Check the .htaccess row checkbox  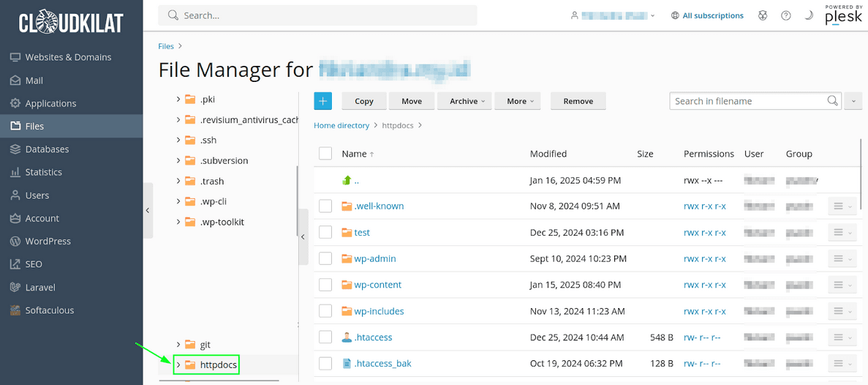(x=325, y=337)
